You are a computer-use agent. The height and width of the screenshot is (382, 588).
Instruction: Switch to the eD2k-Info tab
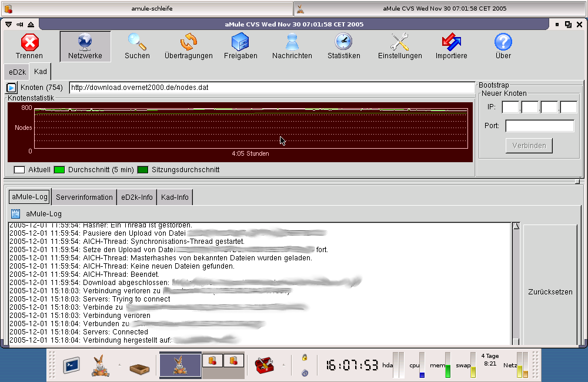pos(137,197)
